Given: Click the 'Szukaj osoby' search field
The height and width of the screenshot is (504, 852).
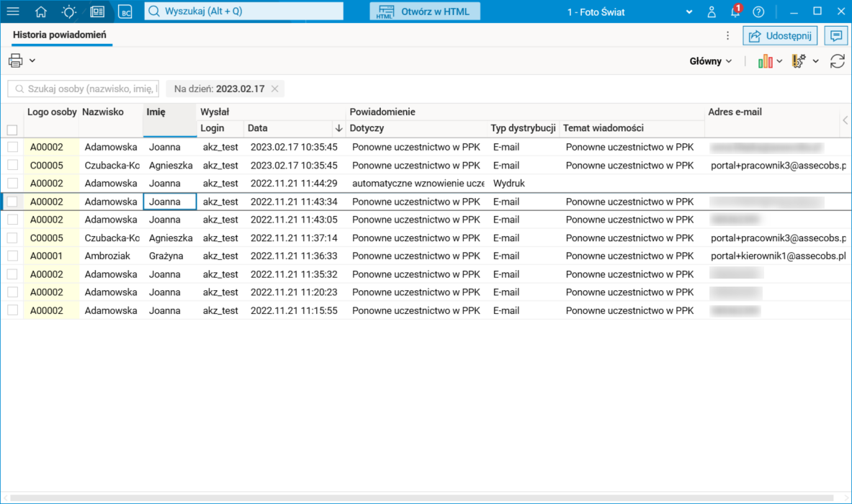Looking at the screenshot, I should pyautogui.click(x=84, y=89).
